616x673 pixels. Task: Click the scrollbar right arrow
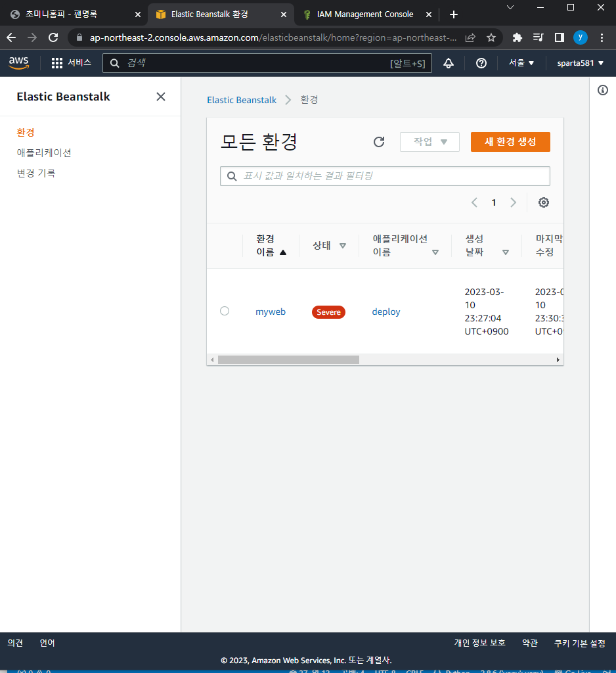[x=558, y=360]
